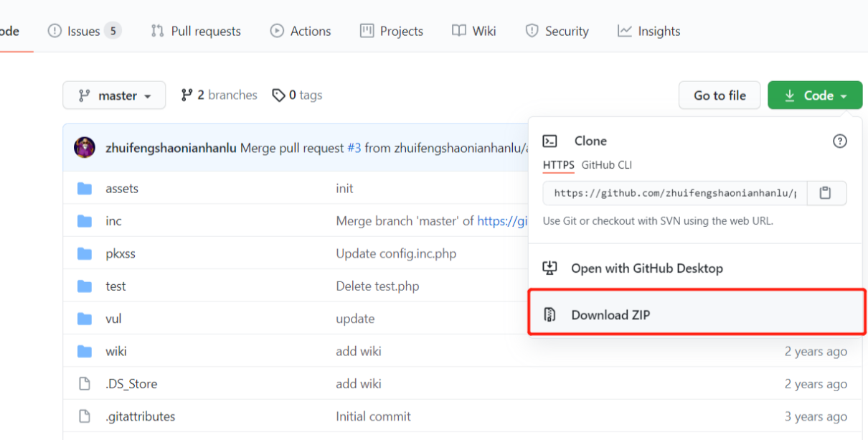Click the pkxss folder icon
Image resolution: width=868 pixels, height=440 pixels.
[x=85, y=253]
